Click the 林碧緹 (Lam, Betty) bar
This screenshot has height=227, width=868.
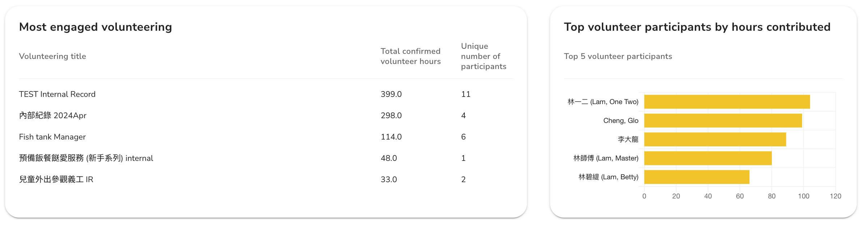(x=697, y=177)
